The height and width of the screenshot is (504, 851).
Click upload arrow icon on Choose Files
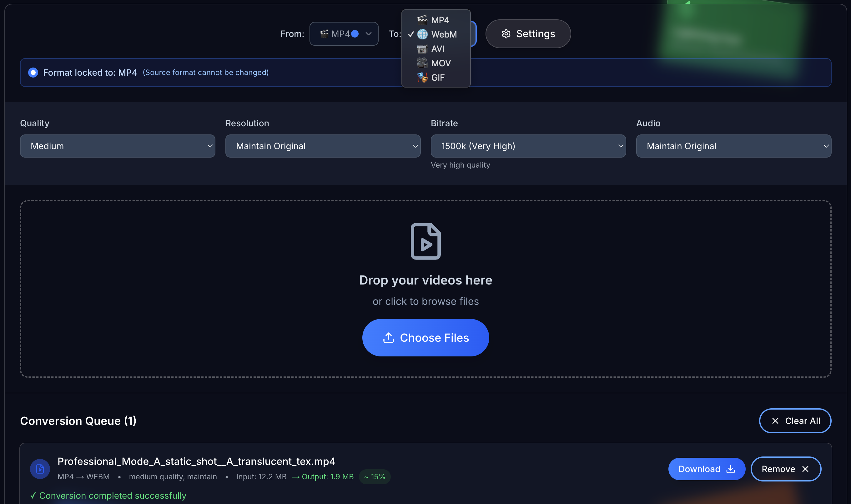point(388,338)
